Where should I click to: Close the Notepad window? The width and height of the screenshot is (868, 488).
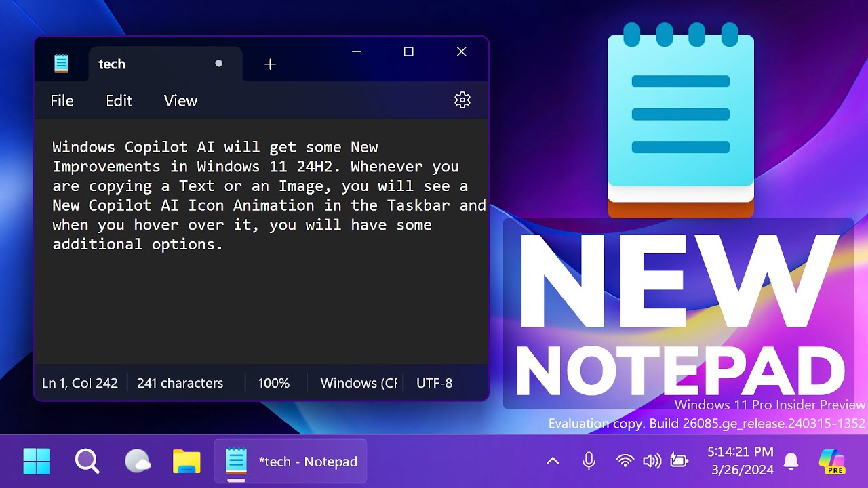point(462,52)
